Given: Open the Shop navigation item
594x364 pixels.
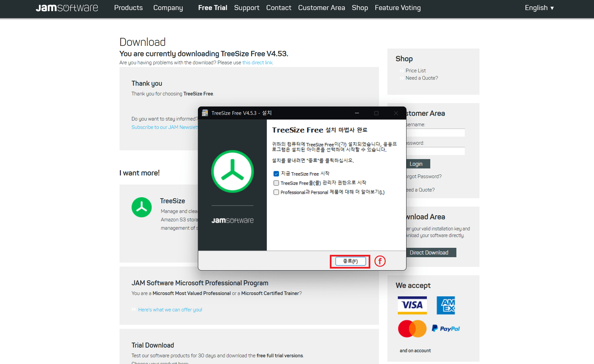Looking at the screenshot, I should coord(360,8).
